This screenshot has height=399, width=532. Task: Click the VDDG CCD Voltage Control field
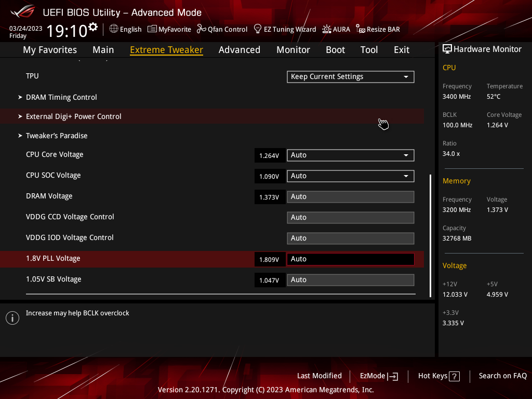(351, 218)
